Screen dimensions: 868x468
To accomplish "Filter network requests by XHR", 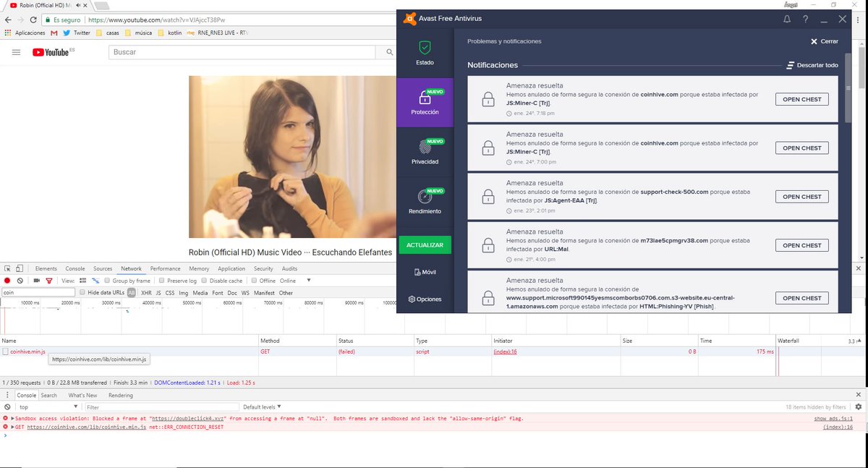I will 146,292.
